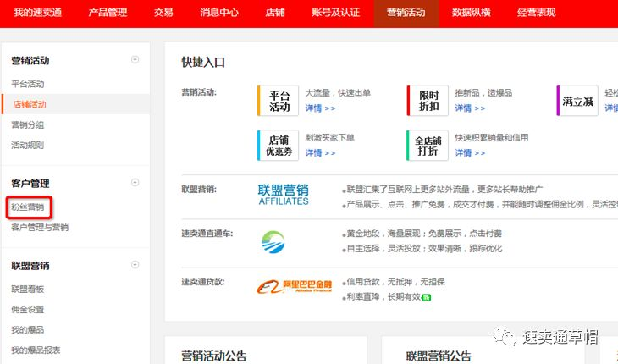Click the 速卖通直通车 round logo
Viewport: 618px width, 364px height.
[x=273, y=242]
